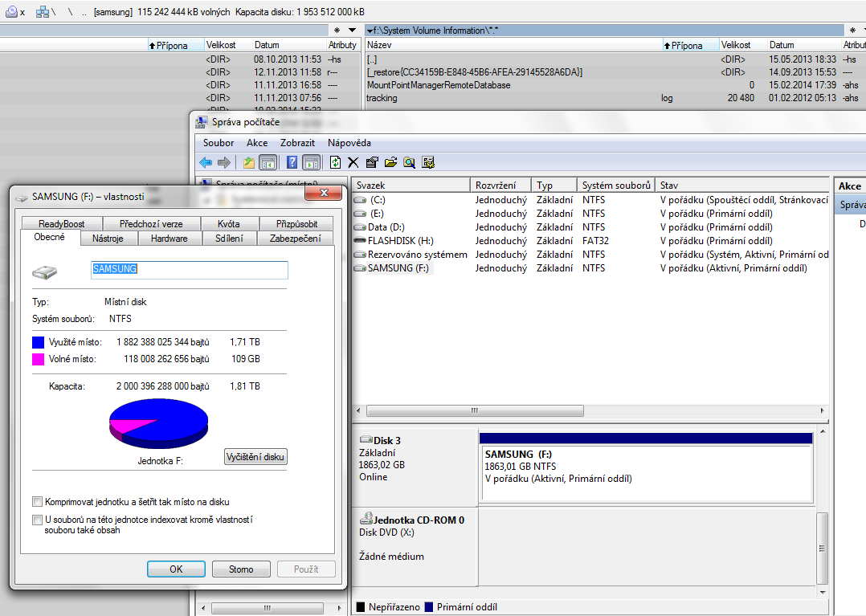This screenshot has height=616, width=866.
Task: Select the SAMSUNG (F:) partition block in Disk 3
Action: tap(647, 467)
